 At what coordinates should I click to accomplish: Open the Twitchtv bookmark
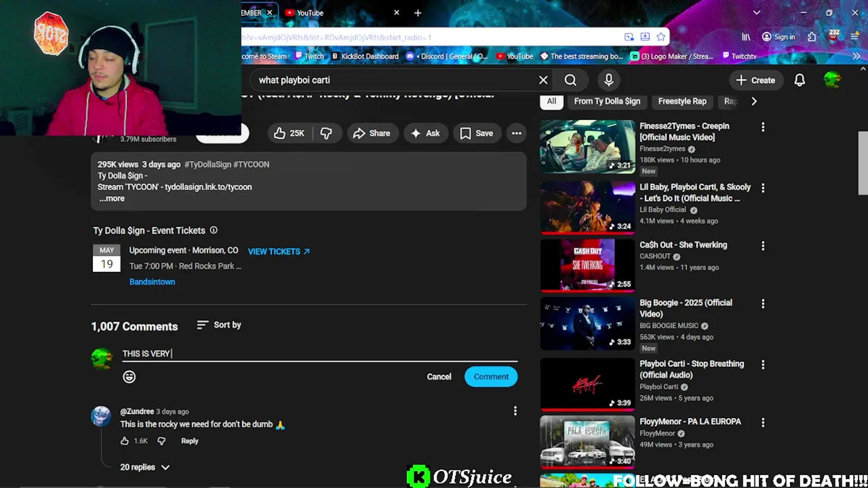coord(739,56)
